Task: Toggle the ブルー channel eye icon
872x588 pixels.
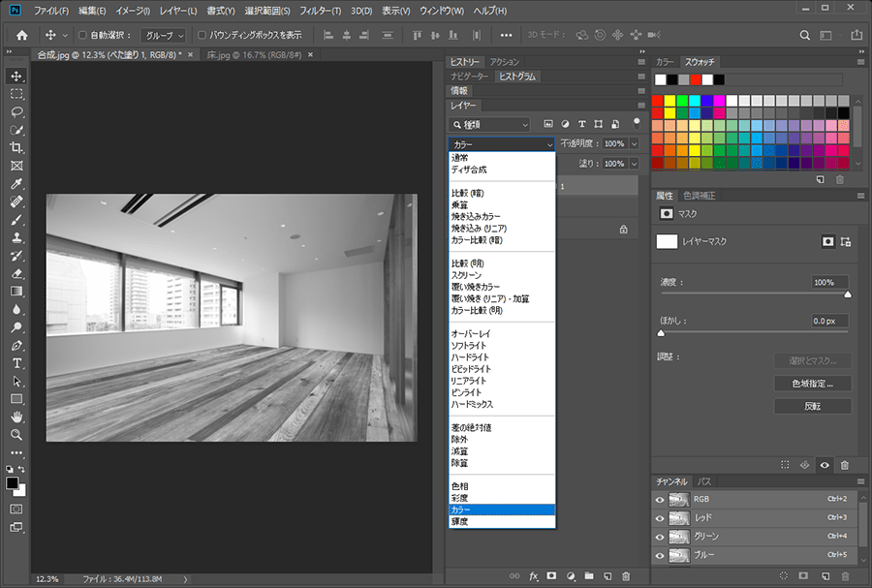Action: [660, 555]
